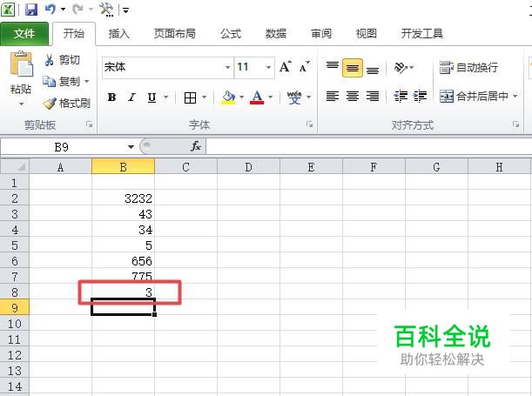Open the borders dropdown arrow
The width and height of the screenshot is (532, 396).
click(x=205, y=97)
